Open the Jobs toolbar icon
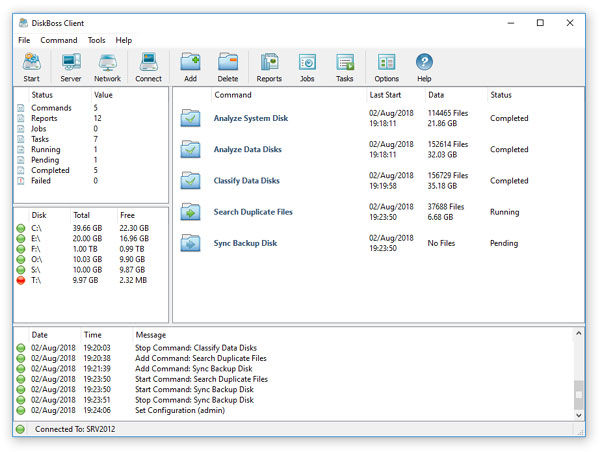The width and height of the screenshot is (600, 452). pos(307,67)
